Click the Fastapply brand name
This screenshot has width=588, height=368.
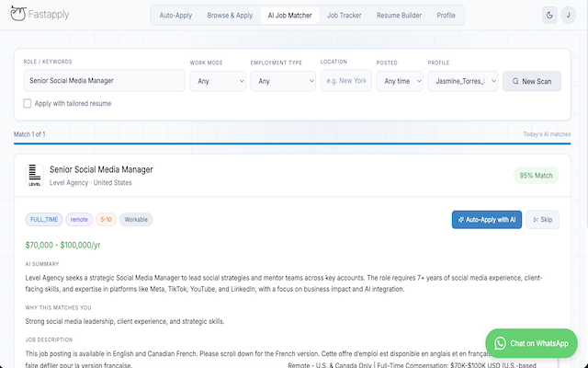[49, 15]
